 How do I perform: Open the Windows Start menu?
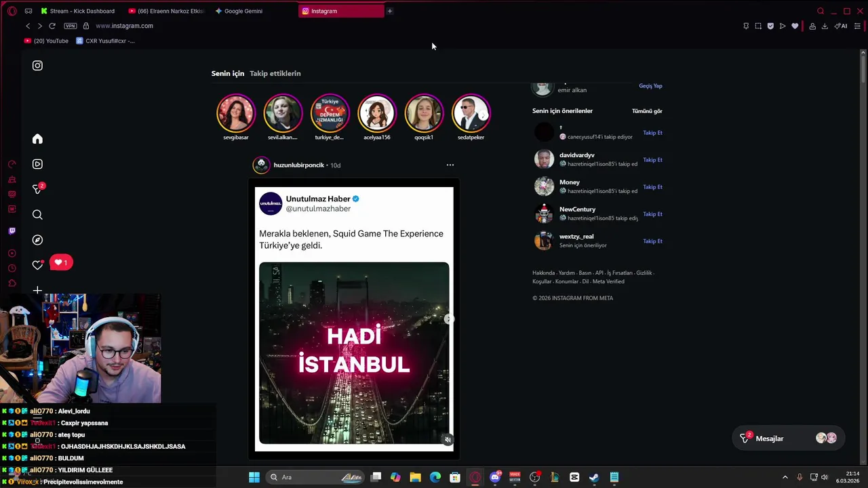coord(254,477)
